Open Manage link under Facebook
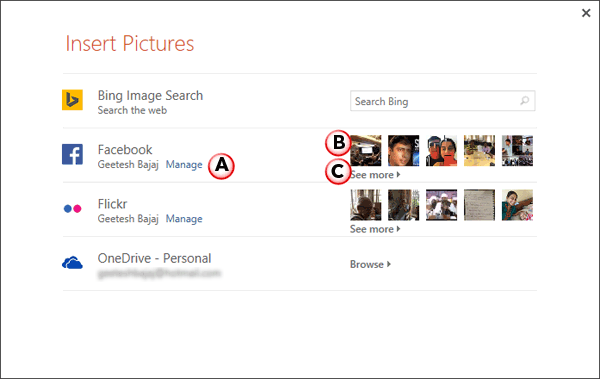The image size is (600, 379). [x=184, y=165]
